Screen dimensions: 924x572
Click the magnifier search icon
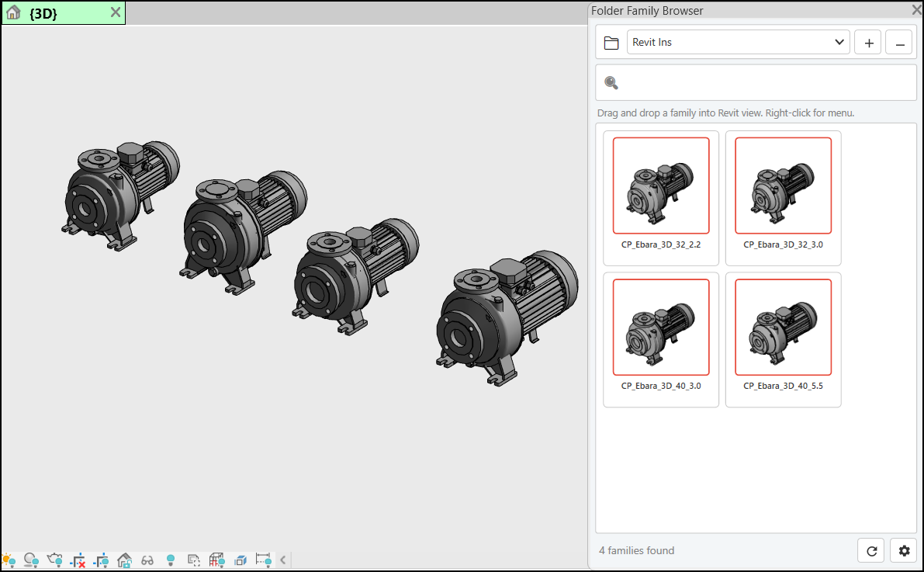pyautogui.click(x=611, y=83)
